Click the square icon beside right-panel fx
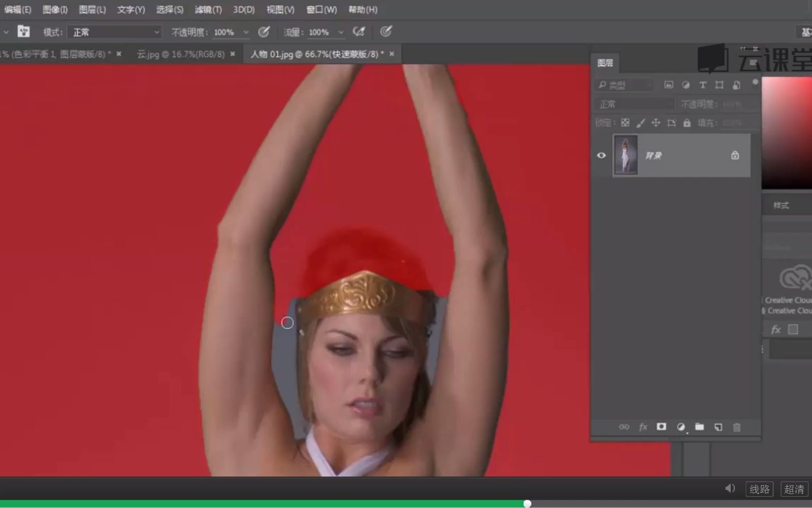812x508 pixels. [x=793, y=329]
